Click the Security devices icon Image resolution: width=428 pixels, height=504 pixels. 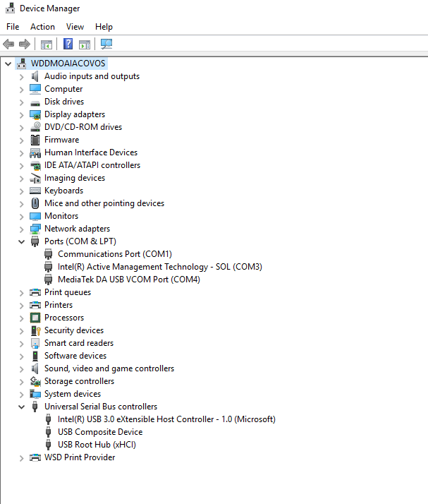point(35,330)
